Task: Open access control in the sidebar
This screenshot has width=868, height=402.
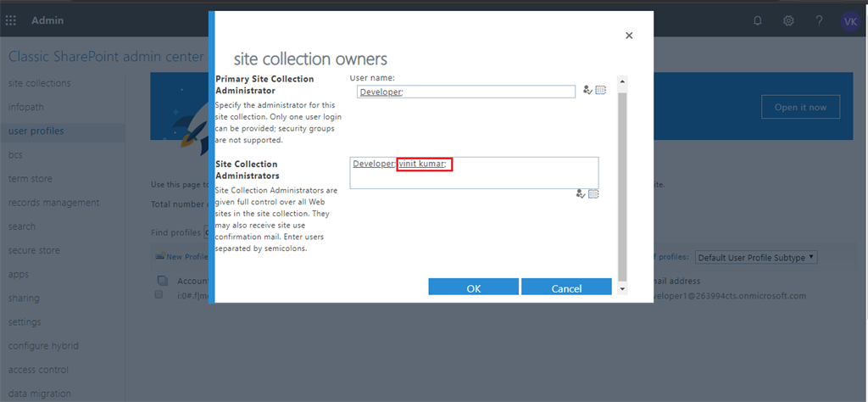Action: tap(39, 369)
